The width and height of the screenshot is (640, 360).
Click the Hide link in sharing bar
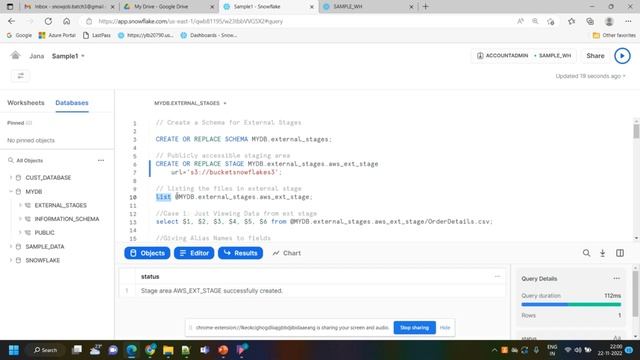tap(445, 327)
